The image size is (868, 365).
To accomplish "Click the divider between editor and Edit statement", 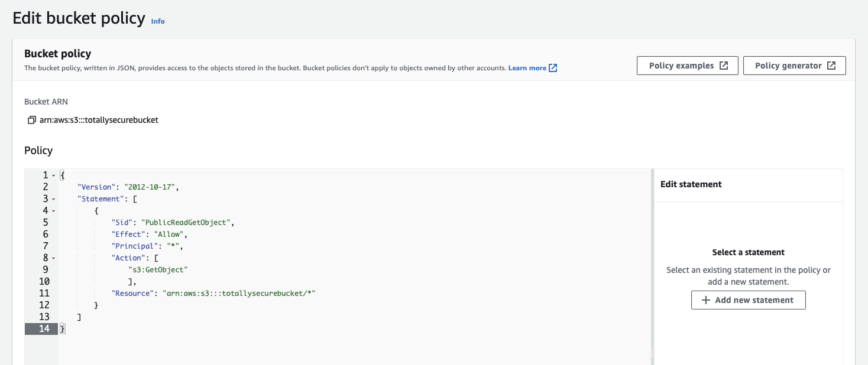I will pos(652,266).
